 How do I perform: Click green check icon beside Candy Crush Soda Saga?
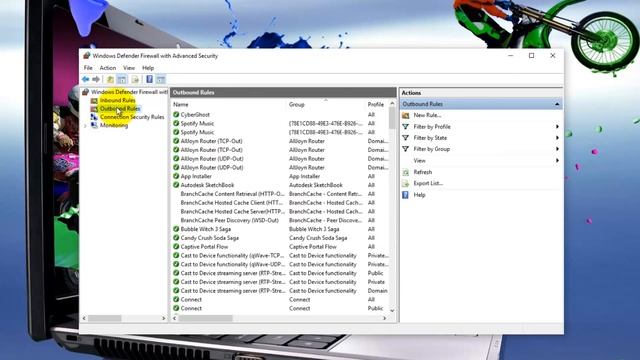176,238
